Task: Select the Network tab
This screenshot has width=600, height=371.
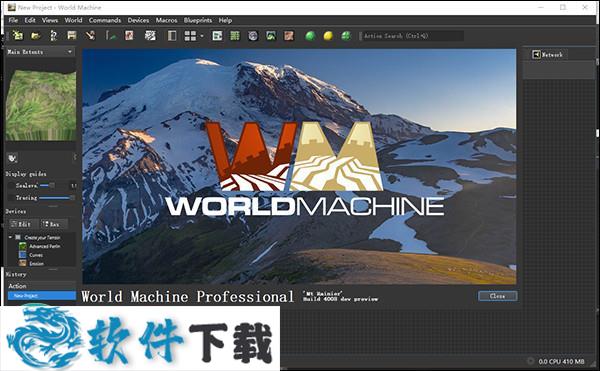Action: coord(548,54)
